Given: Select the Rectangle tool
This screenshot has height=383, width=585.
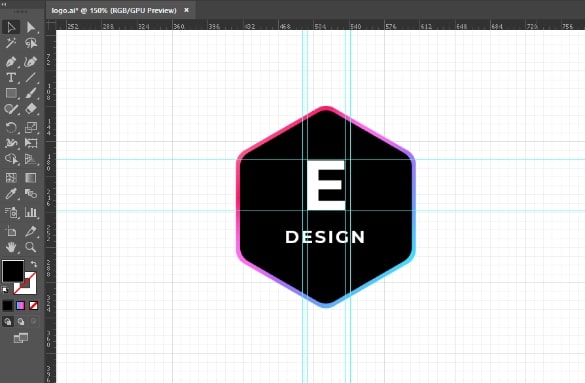Looking at the screenshot, I should [11, 93].
